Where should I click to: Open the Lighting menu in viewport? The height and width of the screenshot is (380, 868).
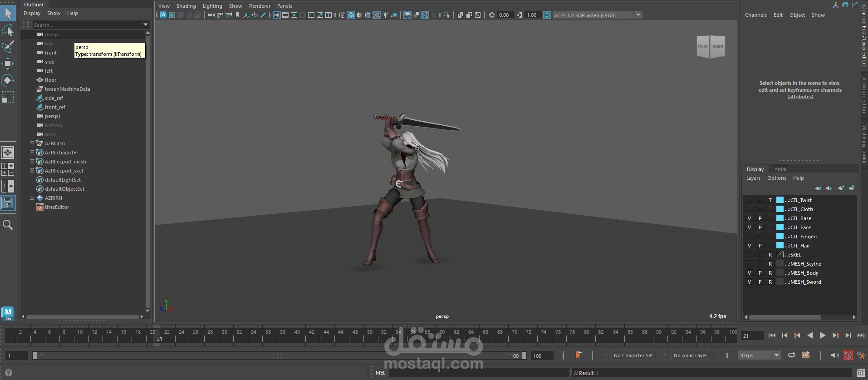[212, 6]
